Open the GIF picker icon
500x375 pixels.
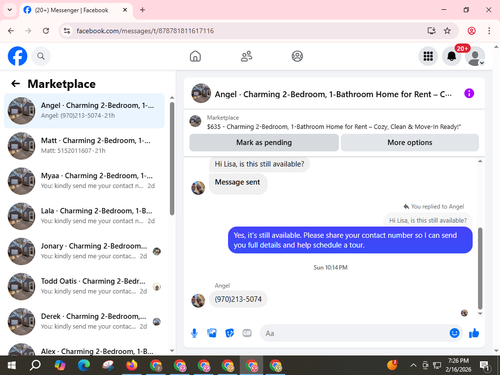(x=247, y=333)
